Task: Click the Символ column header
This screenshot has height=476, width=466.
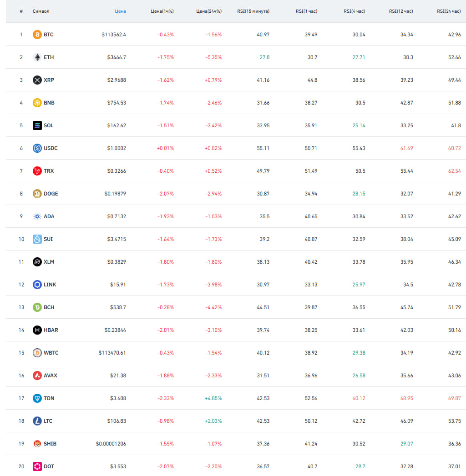Action: (x=41, y=11)
